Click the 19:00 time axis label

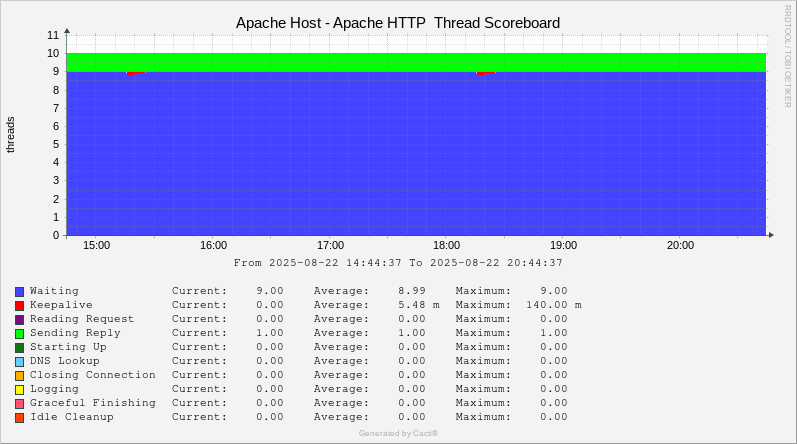click(x=563, y=245)
